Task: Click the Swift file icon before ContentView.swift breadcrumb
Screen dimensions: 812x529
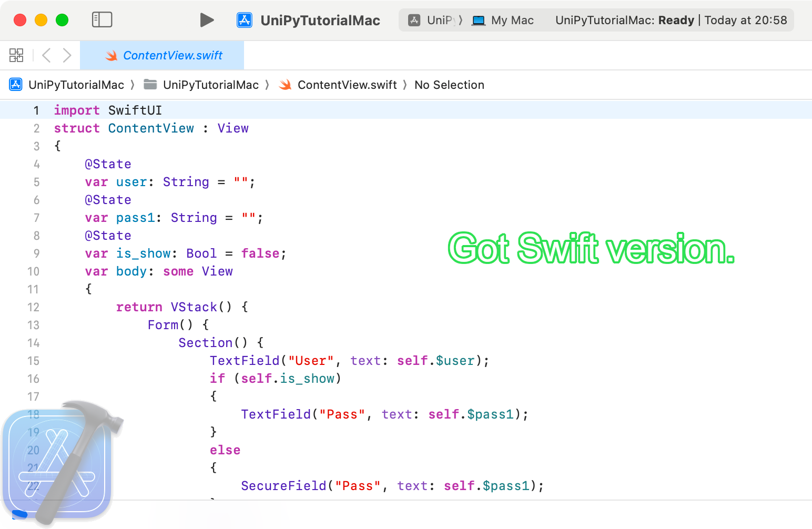Action: (285, 84)
